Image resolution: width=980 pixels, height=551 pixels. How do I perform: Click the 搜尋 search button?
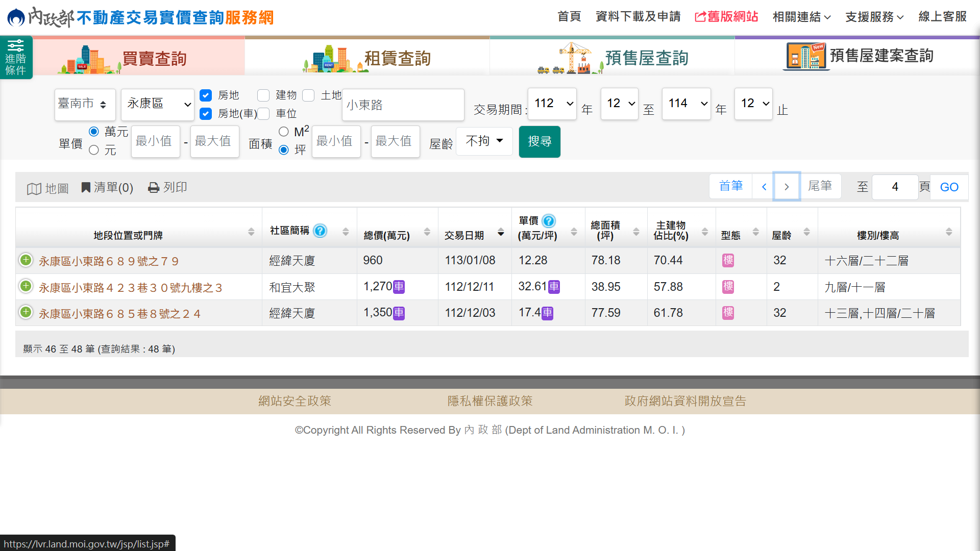pos(540,141)
